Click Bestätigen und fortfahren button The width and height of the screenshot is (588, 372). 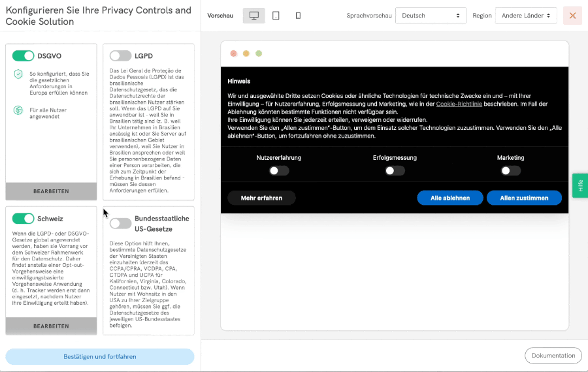[x=100, y=357]
